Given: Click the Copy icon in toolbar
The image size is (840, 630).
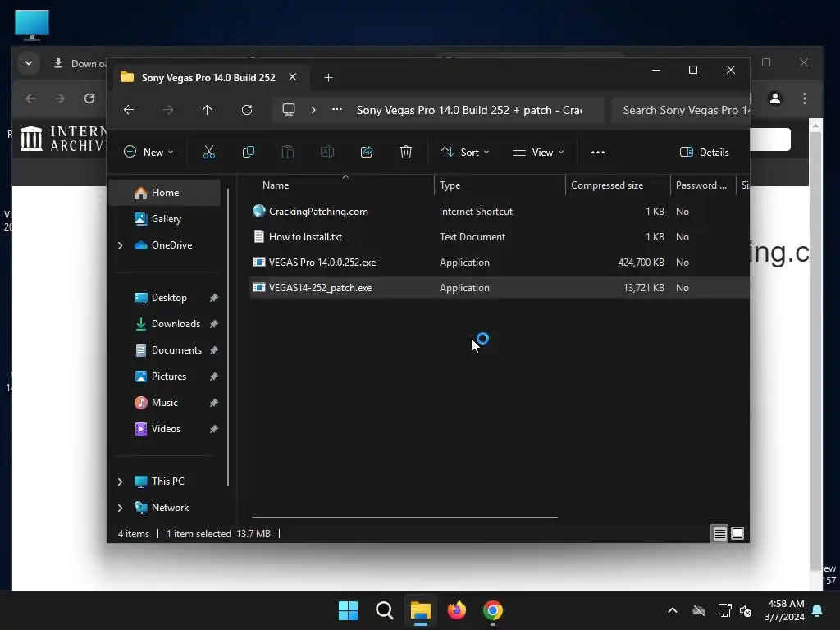Looking at the screenshot, I should point(248,152).
